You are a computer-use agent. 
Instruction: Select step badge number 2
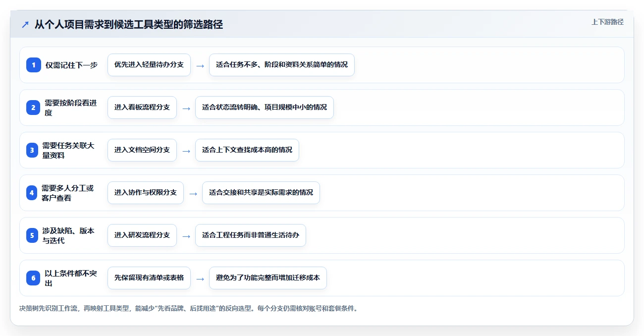pyautogui.click(x=33, y=108)
